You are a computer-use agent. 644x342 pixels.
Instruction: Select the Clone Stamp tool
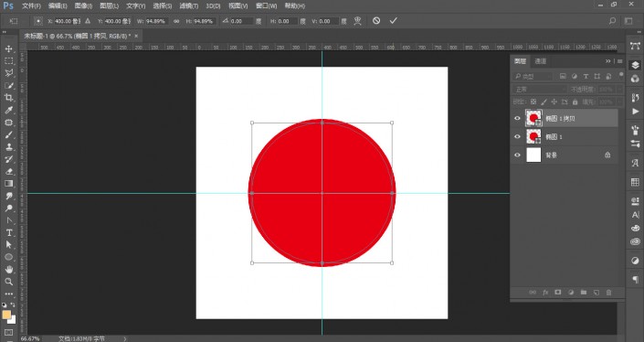pyautogui.click(x=8, y=146)
